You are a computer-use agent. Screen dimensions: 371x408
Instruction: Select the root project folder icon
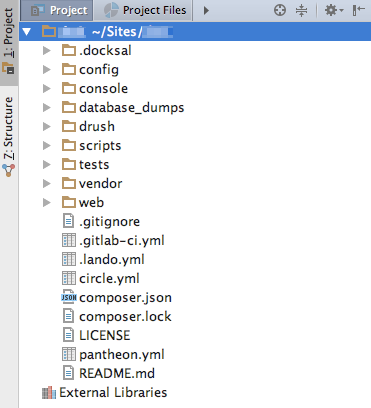[x=49, y=31]
